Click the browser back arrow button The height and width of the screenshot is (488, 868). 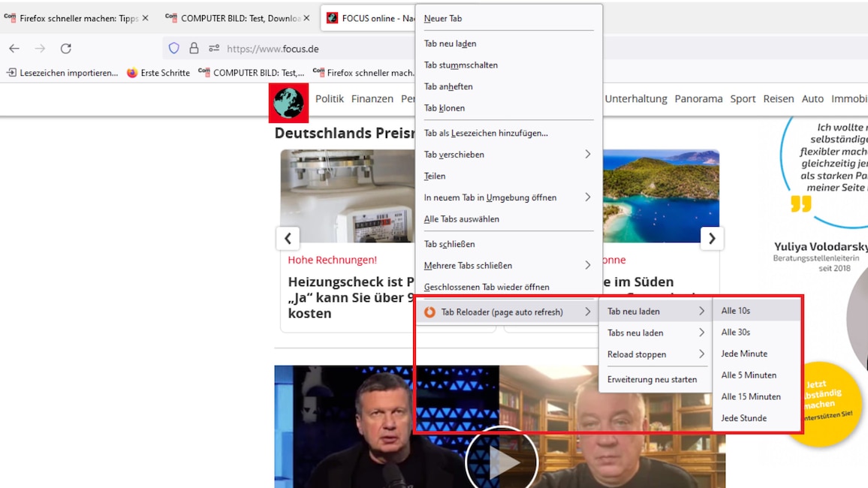tap(14, 48)
